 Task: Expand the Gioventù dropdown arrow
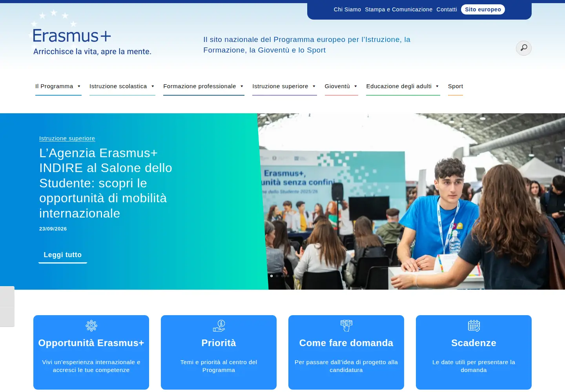pos(355,86)
